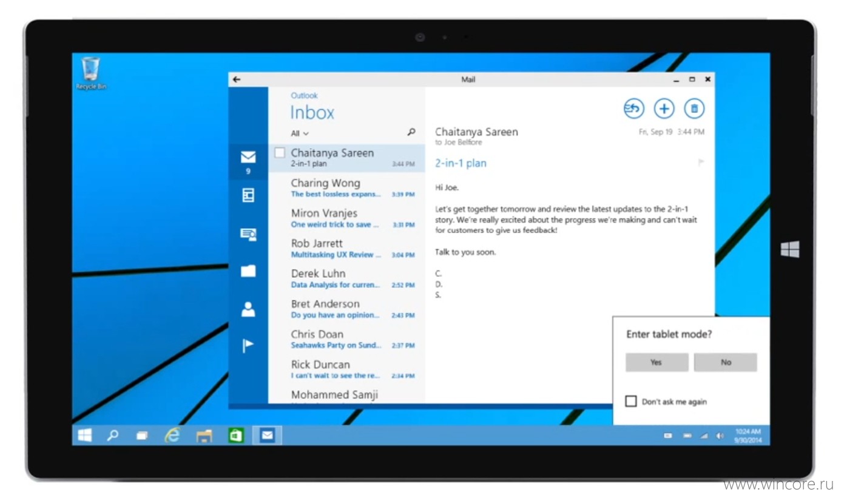Click the 'to Joe Belfiore' recipient line

pos(458,143)
